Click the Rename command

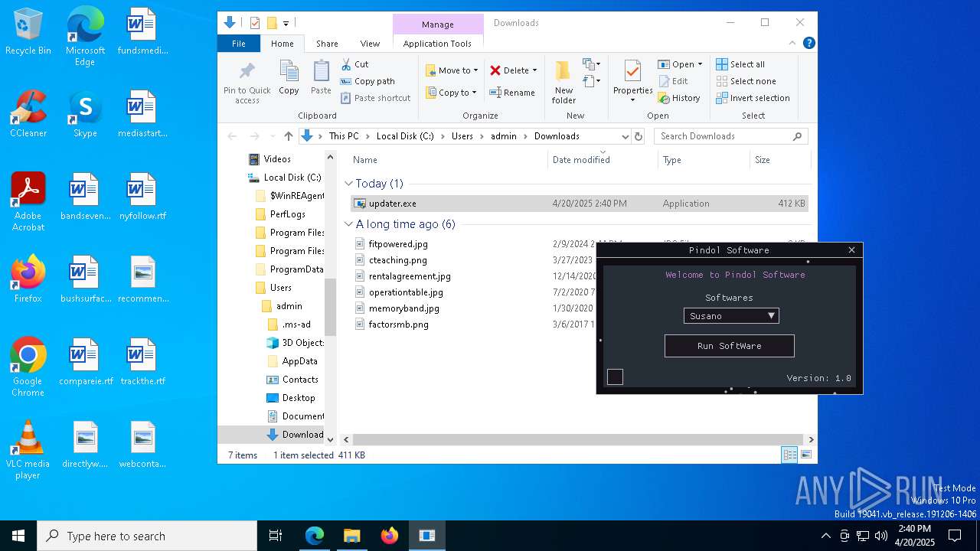(512, 93)
